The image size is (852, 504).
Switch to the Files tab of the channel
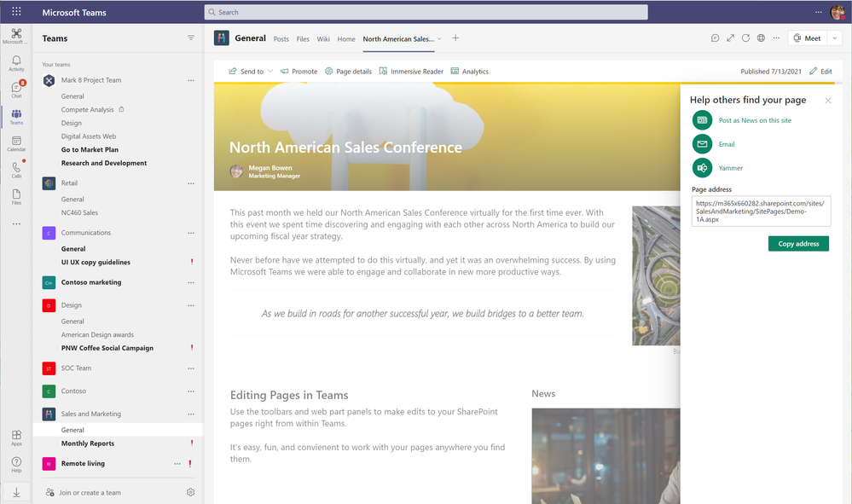coord(303,39)
